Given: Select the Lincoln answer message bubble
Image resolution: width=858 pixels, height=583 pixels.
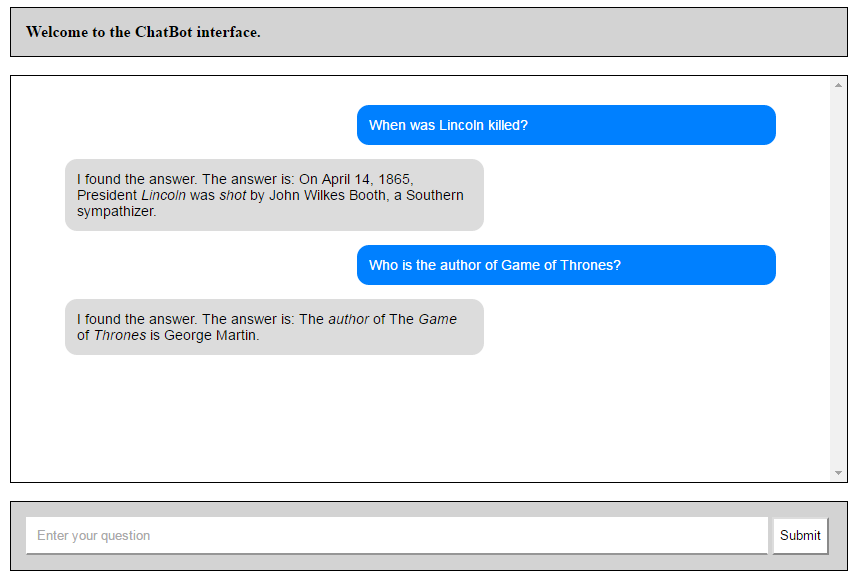Looking at the screenshot, I should 274,195.
